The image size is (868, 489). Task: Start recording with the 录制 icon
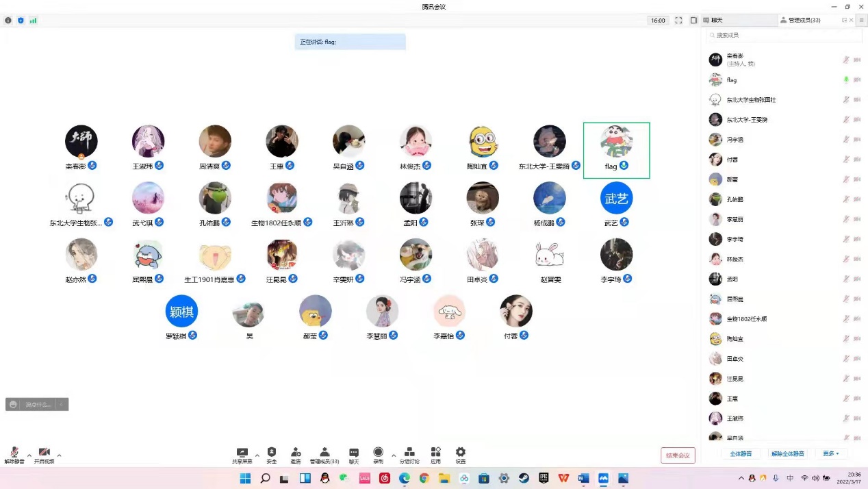[378, 453]
